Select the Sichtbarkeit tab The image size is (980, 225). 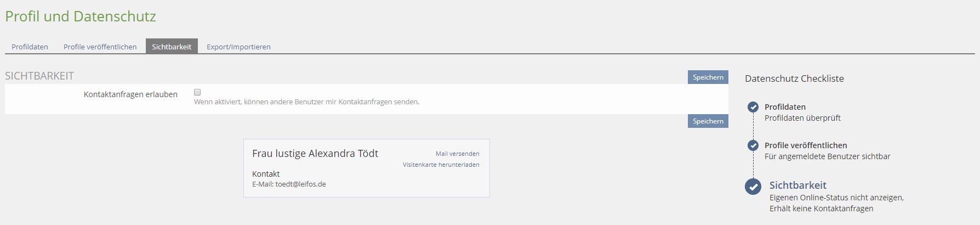[172, 47]
